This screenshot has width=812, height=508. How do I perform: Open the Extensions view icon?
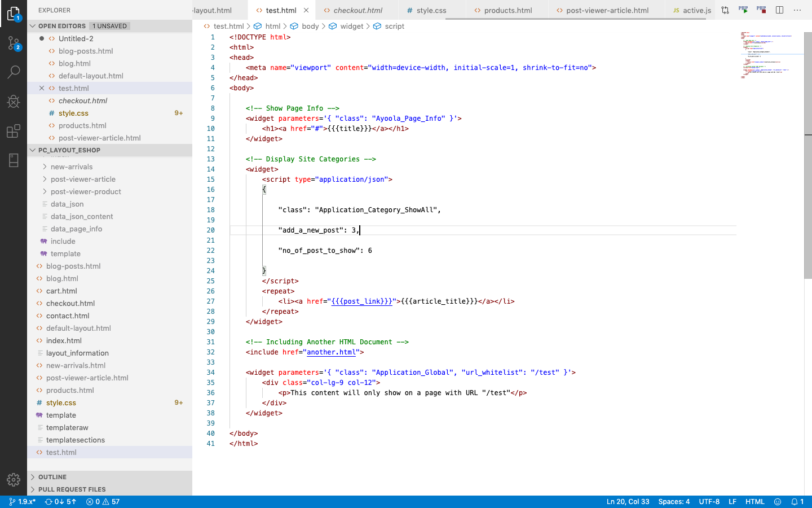coord(14,131)
